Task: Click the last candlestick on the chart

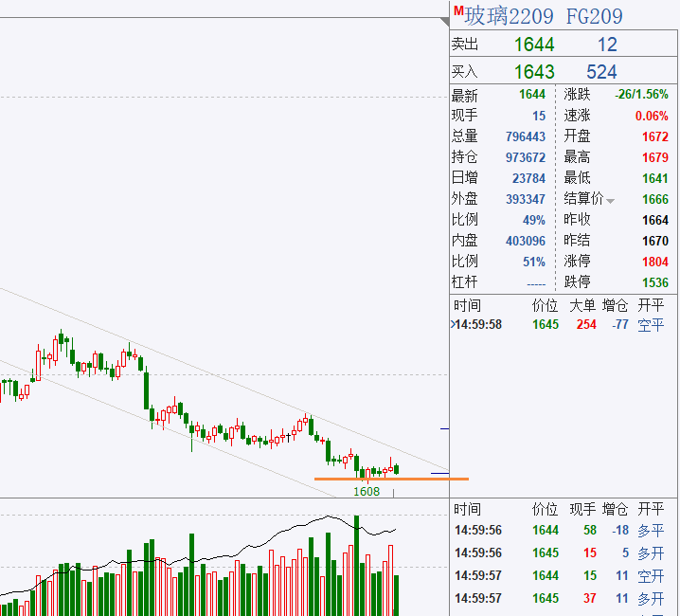Action: point(397,469)
